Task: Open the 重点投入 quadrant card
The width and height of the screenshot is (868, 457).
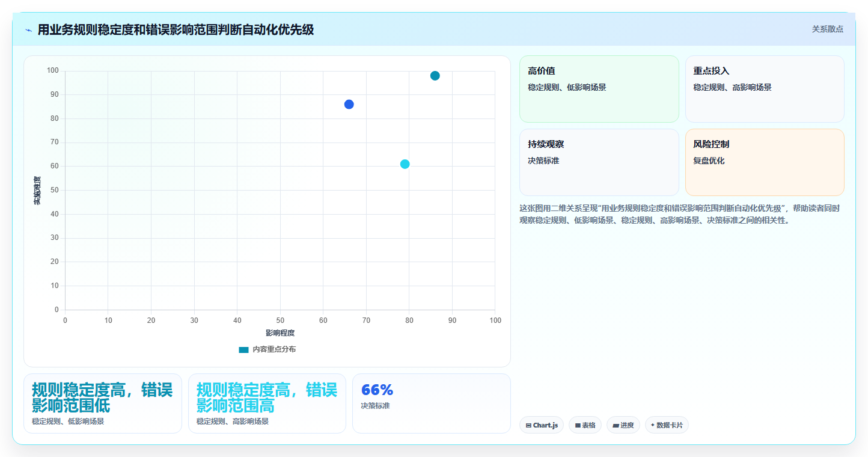Action: coord(765,89)
